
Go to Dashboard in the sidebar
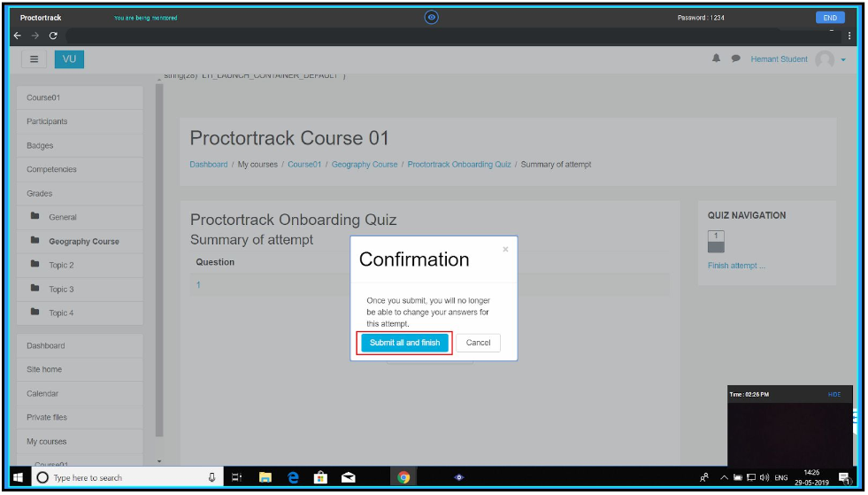point(80,345)
